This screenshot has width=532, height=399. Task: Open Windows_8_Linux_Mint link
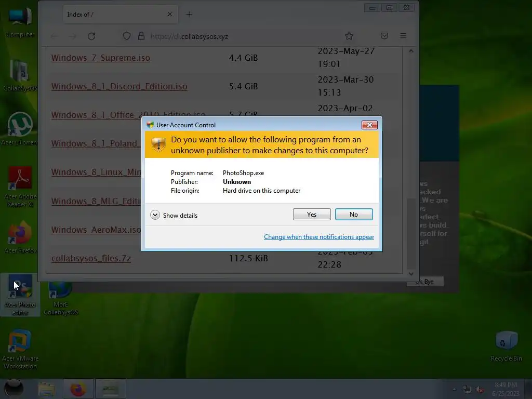(x=96, y=172)
